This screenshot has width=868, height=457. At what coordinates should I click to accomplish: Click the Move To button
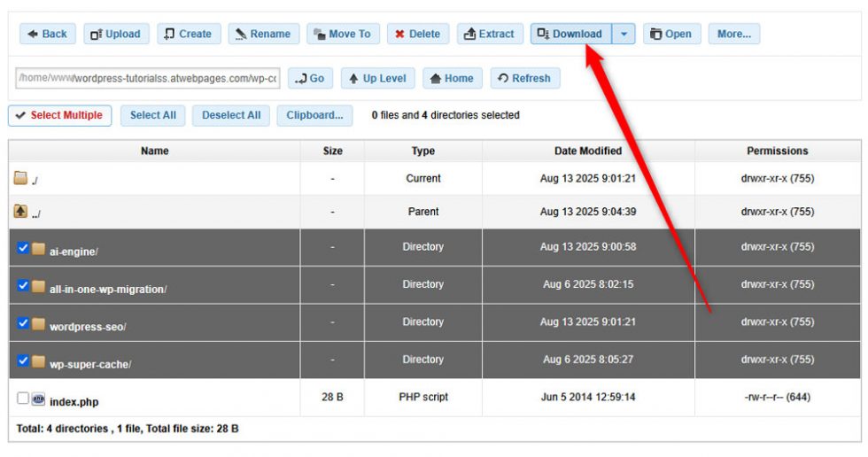pyautogui.click(x=344, y=34)
